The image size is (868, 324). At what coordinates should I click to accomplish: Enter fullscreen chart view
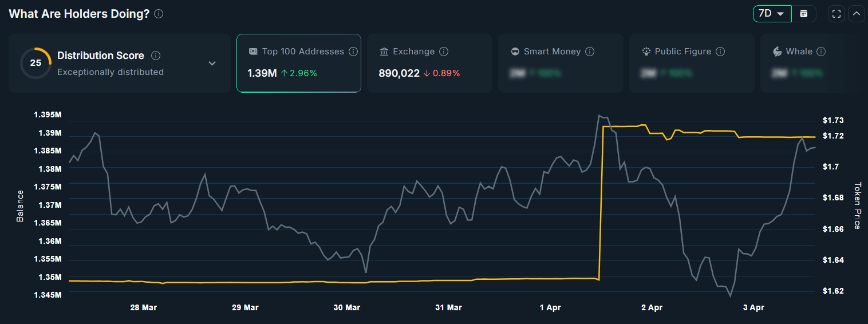tap(837, 14)
